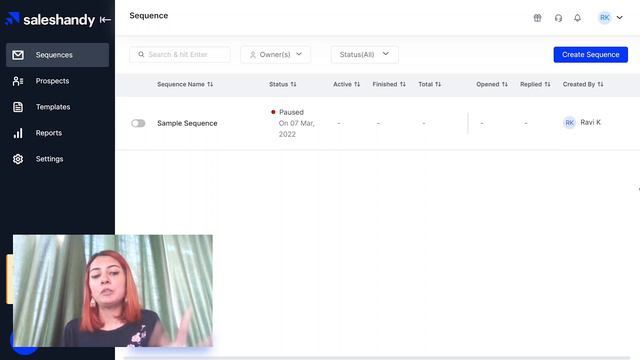Sort by the Replied column

point(535,84)
